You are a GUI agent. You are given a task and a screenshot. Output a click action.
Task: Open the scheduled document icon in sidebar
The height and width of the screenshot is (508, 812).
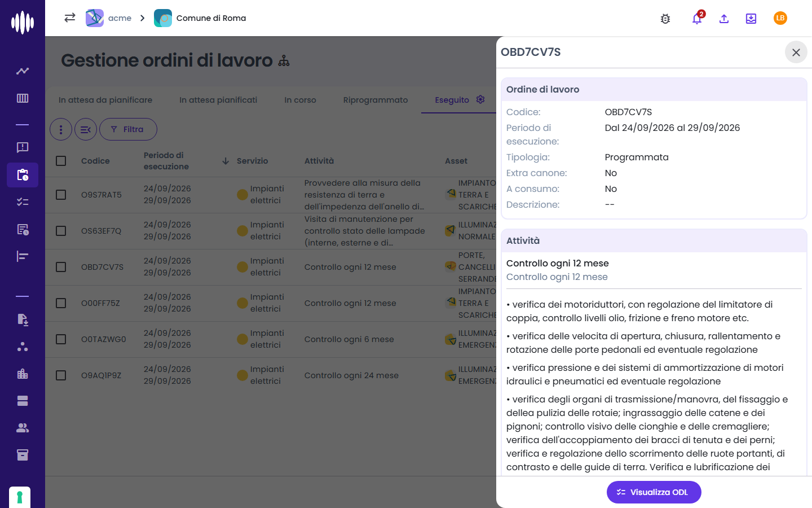click(x=23, y=229)
